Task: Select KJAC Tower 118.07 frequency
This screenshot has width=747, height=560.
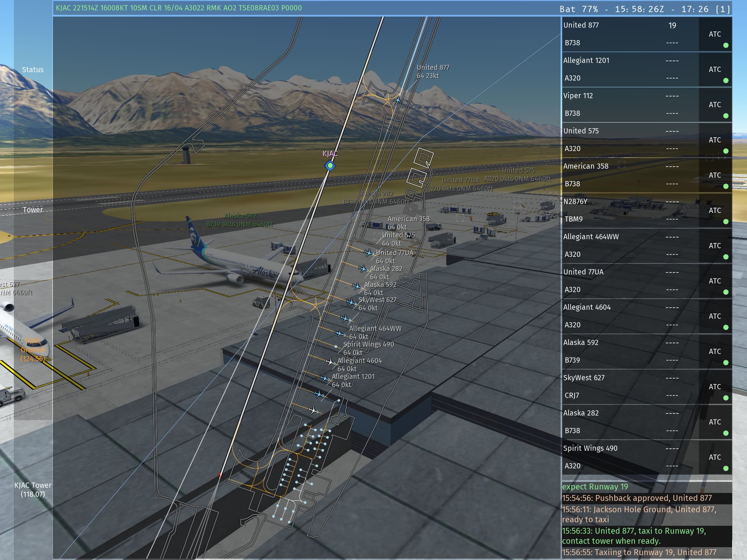Action: click(33, 490)
